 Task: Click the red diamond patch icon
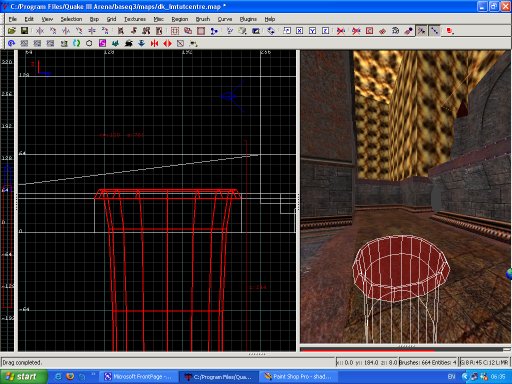pos(382,31)
